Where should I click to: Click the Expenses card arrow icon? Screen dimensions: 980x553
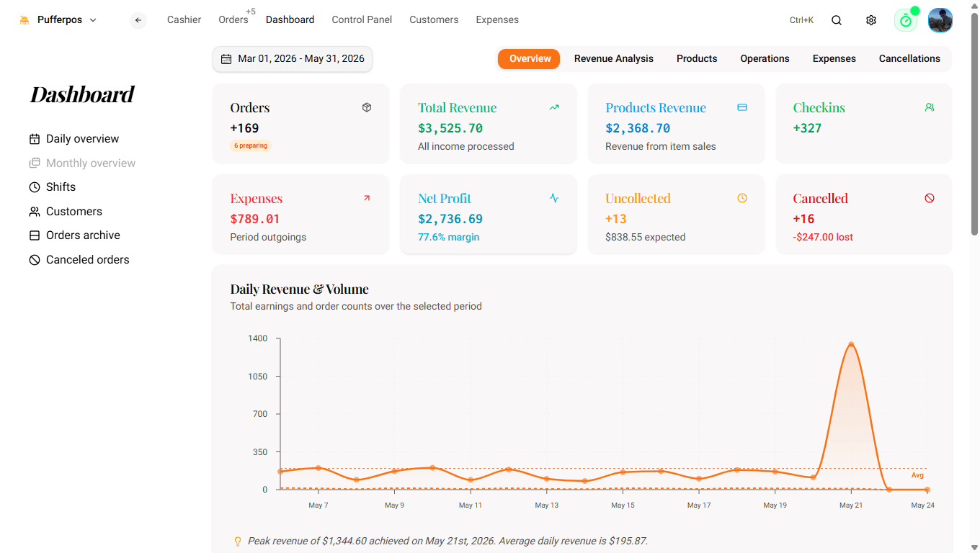click(x=367, y=198)
